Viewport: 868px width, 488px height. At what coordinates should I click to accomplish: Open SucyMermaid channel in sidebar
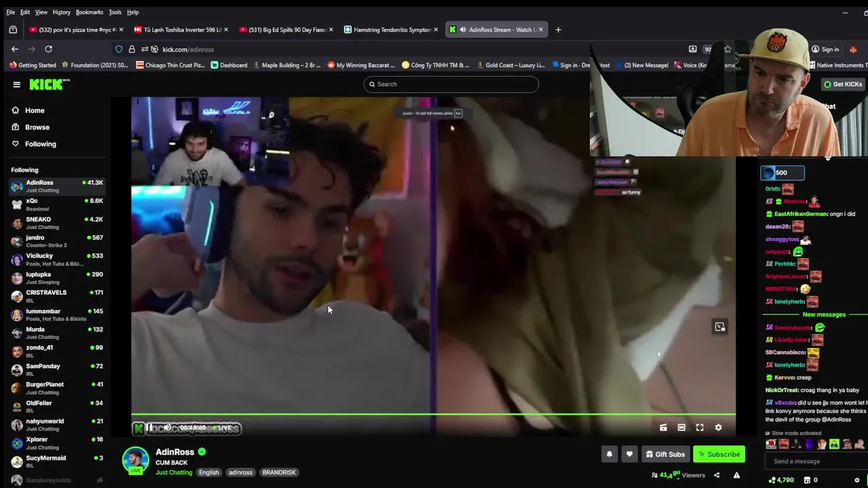click(x=57, y=462)
